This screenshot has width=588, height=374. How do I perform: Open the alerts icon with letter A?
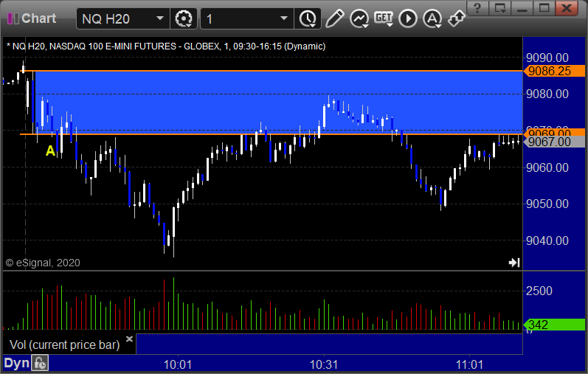[x=432, y=18]
